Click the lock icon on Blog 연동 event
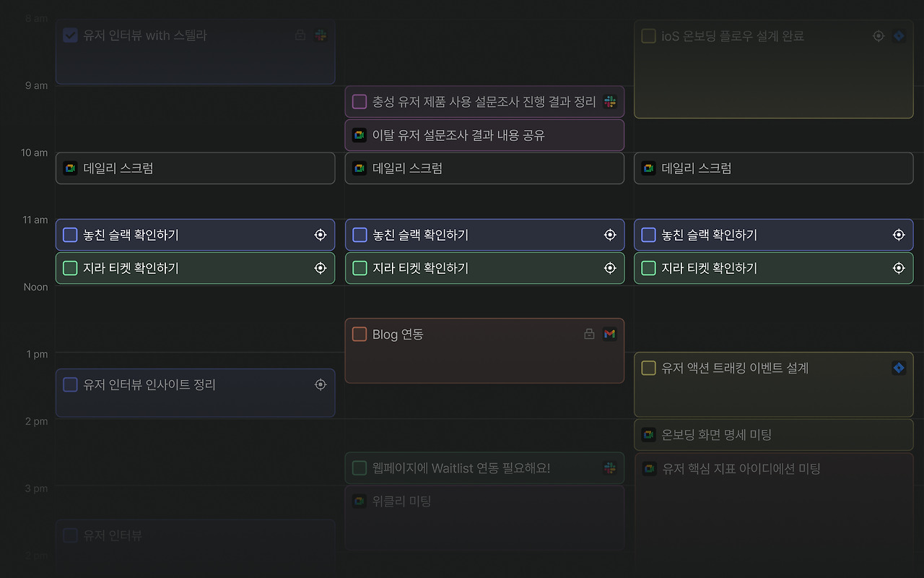924x578 pixels. pyautogui.click(x=589, y=334)
